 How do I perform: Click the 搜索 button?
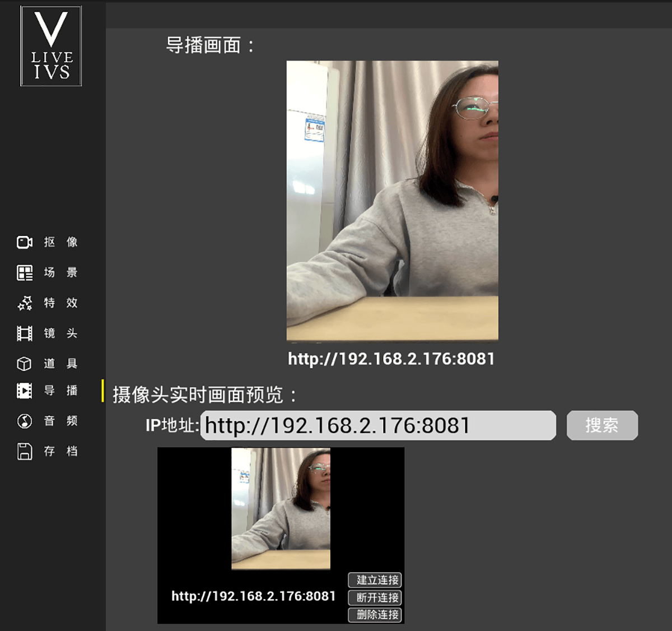(x=602, y=425)
